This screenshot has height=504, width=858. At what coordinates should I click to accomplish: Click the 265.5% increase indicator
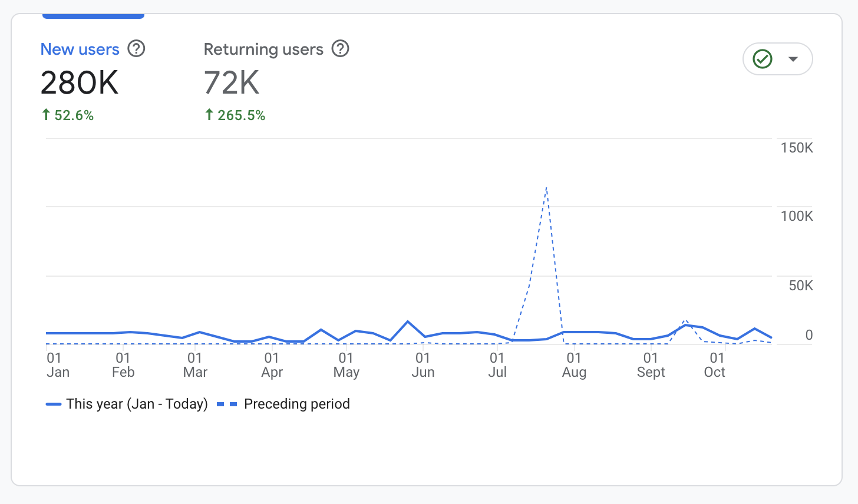coord(235,115)
